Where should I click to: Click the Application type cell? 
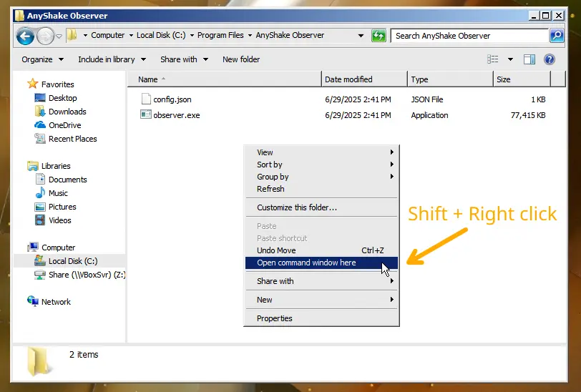[429, 115]
